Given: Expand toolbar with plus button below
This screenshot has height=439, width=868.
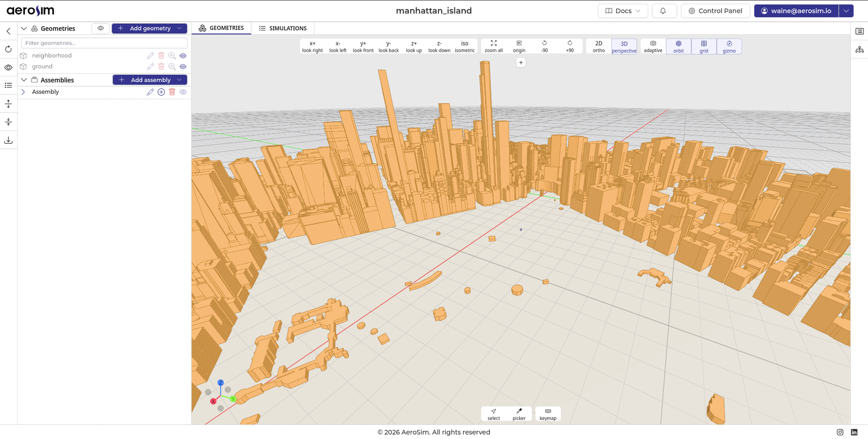Looking at the screenshot, I should tap(521, 63).
